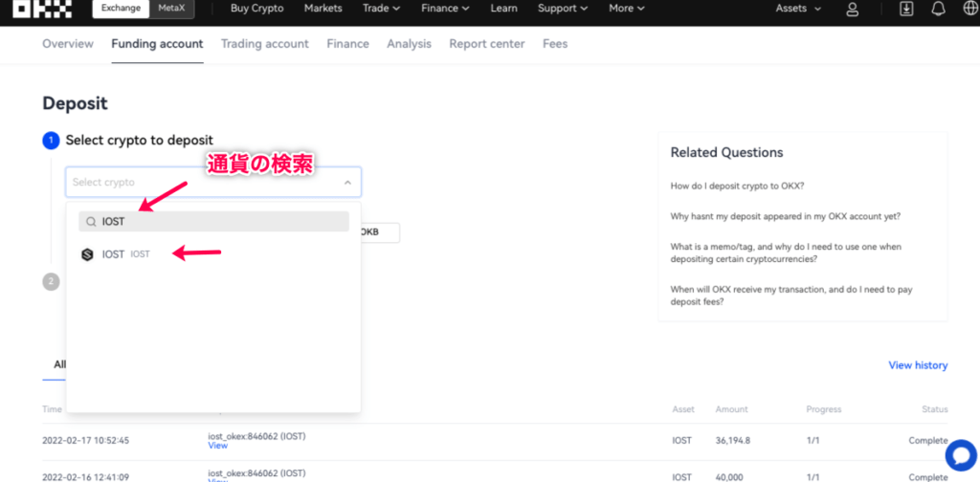Open the notifications bell
980x482 pixels.
(938, 9)
